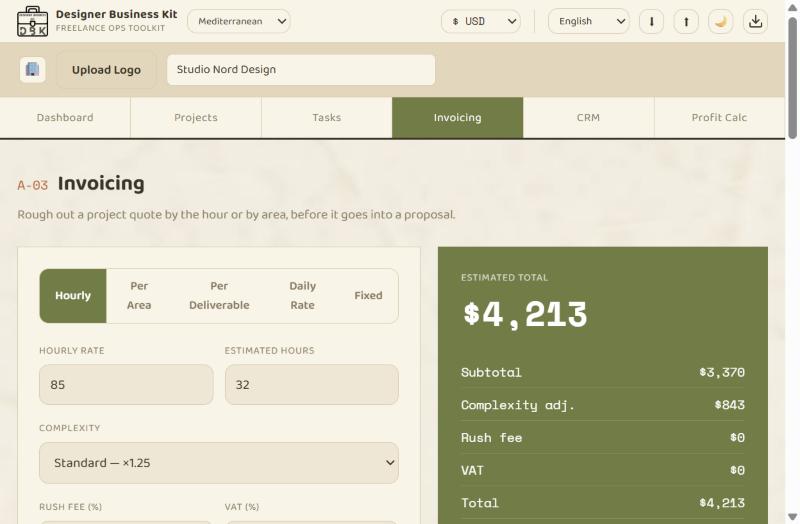Click the logo placeholder thumbnail icon
The width and height of the screenshot is (800, 524).
click(33, 70)
